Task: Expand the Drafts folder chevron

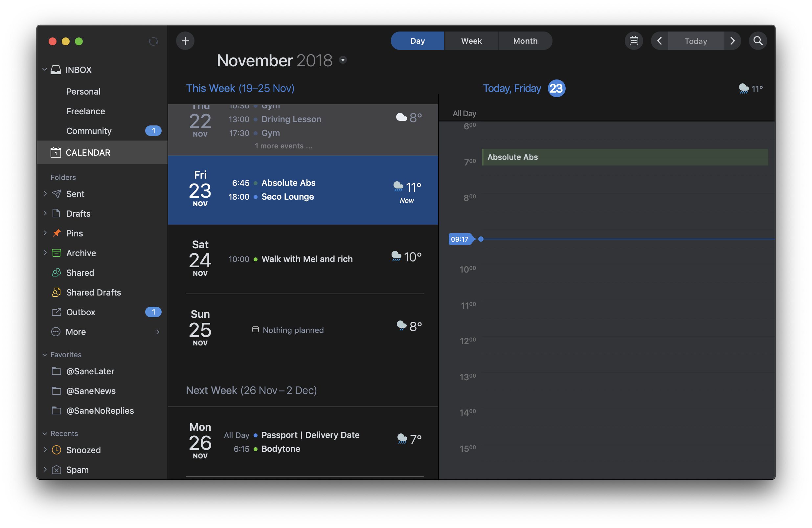Action: click(45, 213)
